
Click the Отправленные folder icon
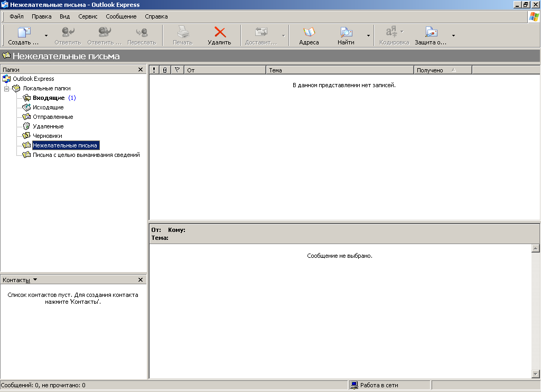pyautogui.click(x=26, y=117)
